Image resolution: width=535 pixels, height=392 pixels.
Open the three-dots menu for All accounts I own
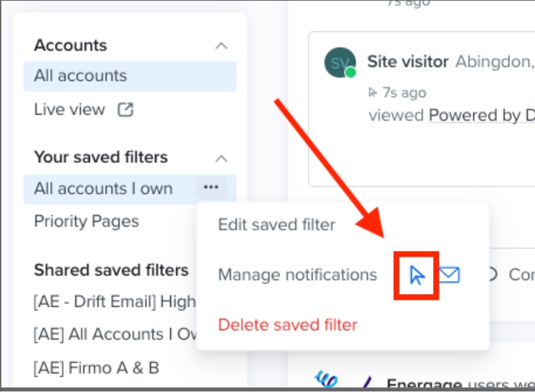211,187
